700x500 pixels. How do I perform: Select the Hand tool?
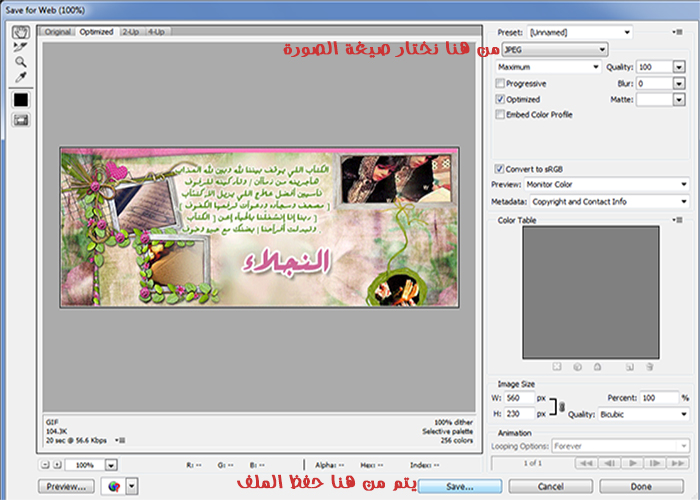20,32
